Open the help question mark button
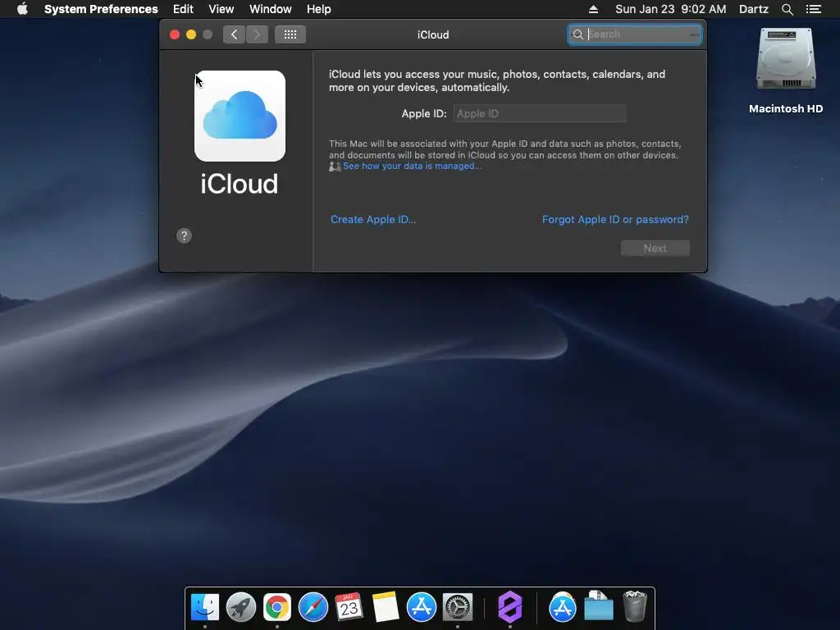 tap(184, 235)
